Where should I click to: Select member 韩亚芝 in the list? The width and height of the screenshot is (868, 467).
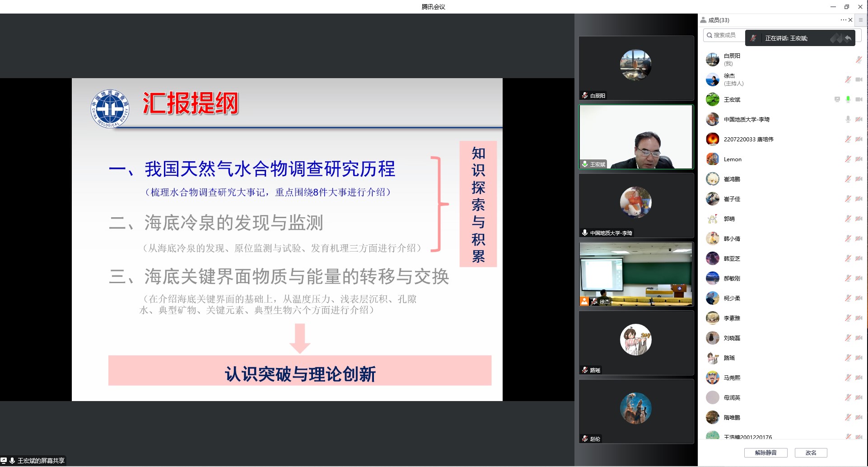784,258
